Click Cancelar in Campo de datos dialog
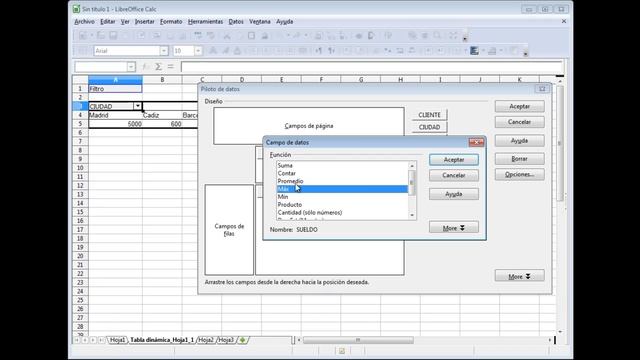This screenshot has height=360, width=640. click(x=453, y=175)
